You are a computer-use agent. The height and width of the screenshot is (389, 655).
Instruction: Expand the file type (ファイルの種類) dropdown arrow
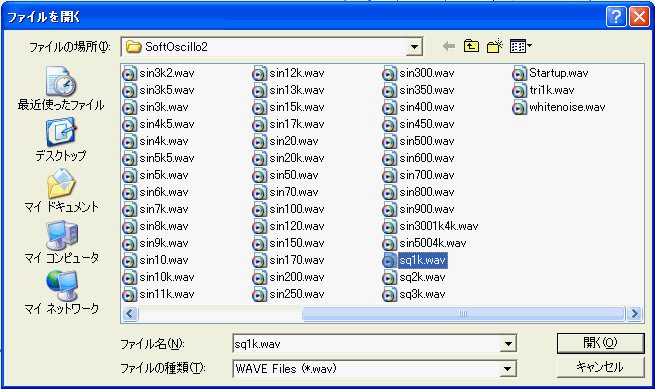508,369
